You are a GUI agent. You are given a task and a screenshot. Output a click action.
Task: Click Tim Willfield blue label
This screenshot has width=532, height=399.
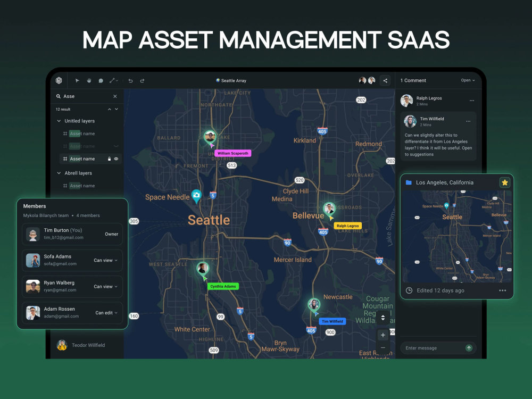[x=332, y=321]
